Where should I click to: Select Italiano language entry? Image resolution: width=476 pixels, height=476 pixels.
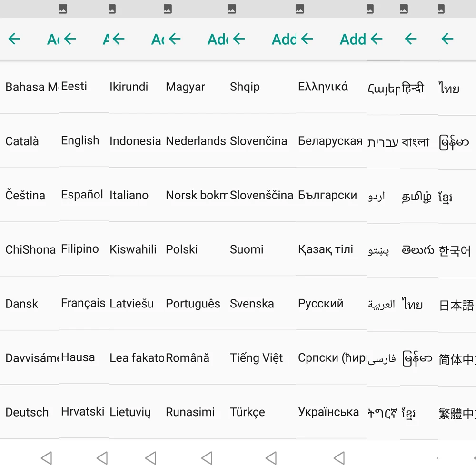click(x=129, y=195)
